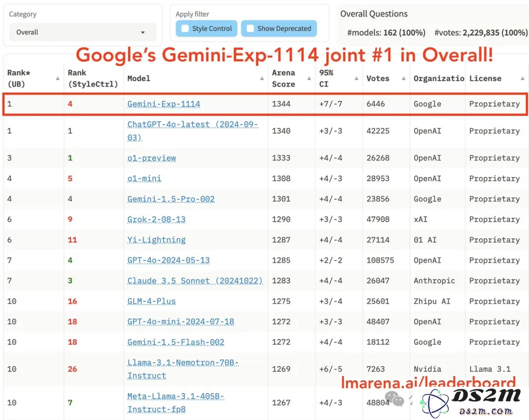
Task: Select the Arena Score value 1340
Action: [x=281, y=131]
